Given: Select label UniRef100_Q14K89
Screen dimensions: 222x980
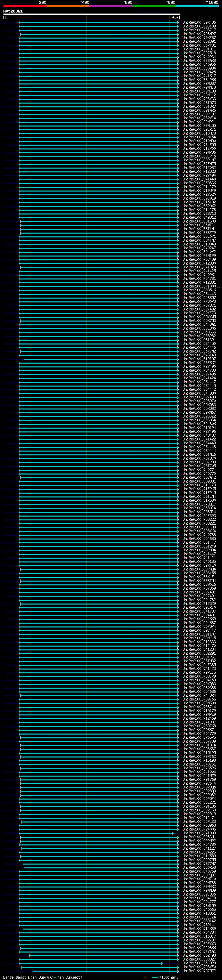Looking at the screenshot, I should tap(199, 929).
